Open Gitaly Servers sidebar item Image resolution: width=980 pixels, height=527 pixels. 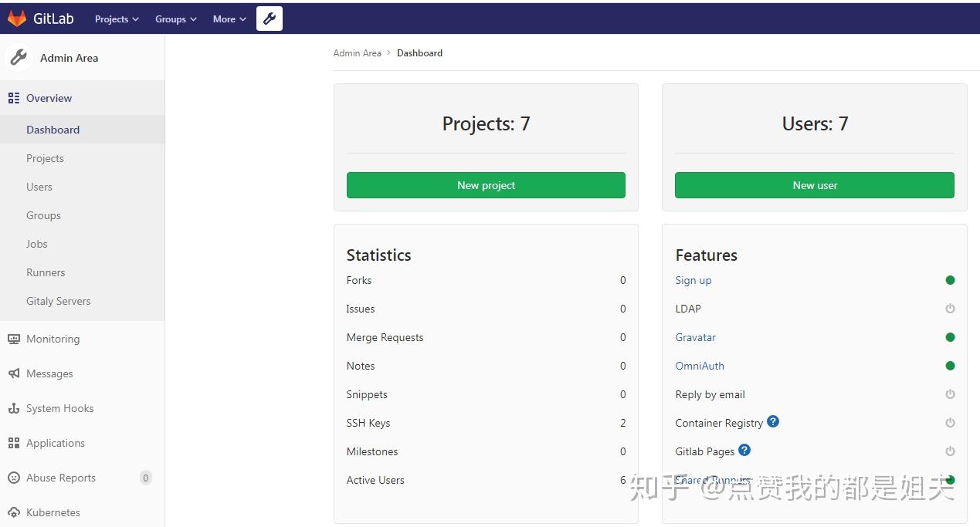point(59,301)
